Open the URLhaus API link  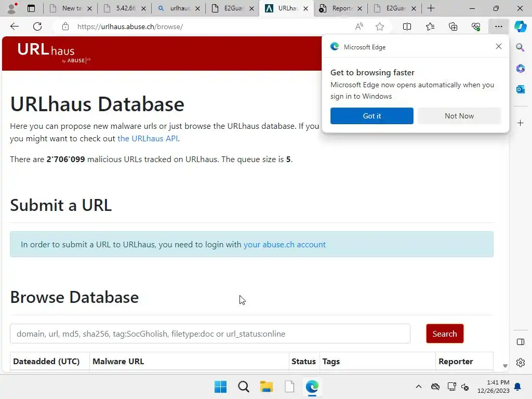(x=148, y=138)
